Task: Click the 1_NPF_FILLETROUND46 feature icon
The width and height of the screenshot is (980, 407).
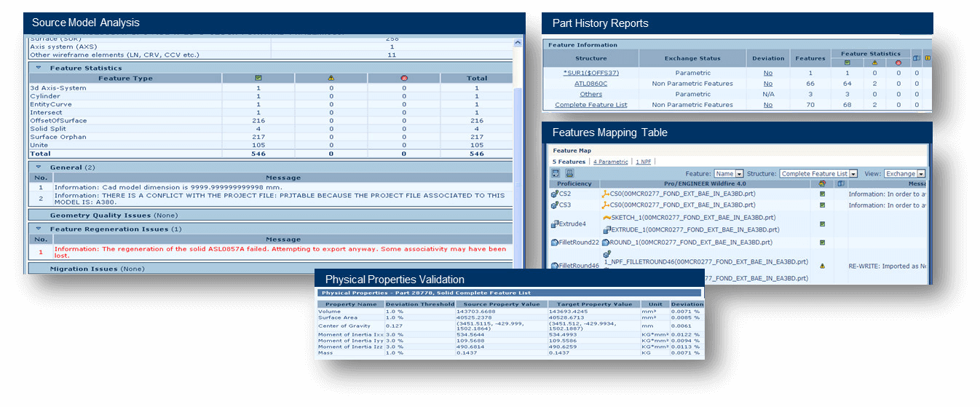Action: coord(606,253)
